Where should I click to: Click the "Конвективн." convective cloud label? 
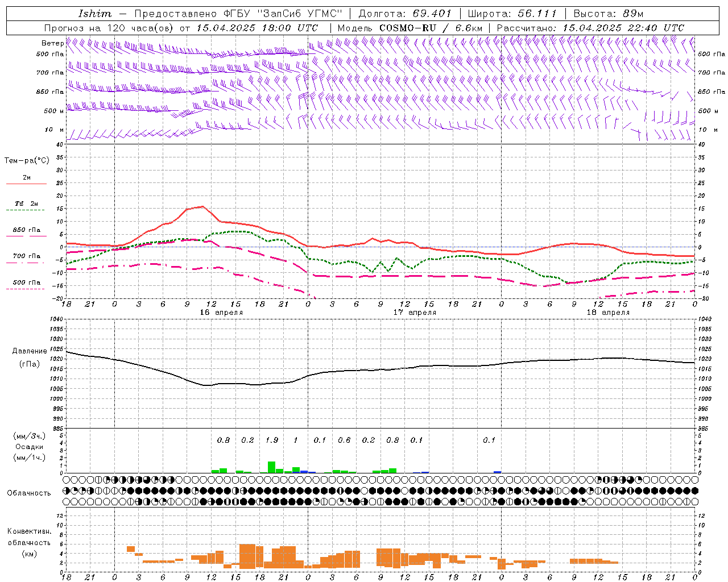pos(29,531)
